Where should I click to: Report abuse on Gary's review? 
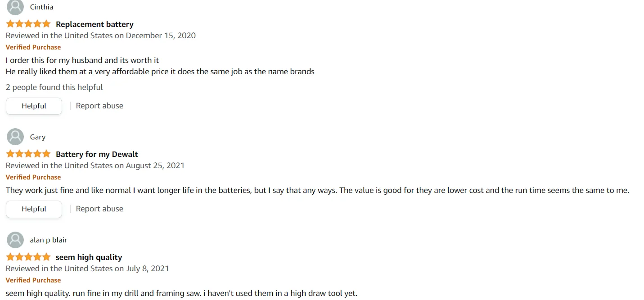click(x=99, y=209)
